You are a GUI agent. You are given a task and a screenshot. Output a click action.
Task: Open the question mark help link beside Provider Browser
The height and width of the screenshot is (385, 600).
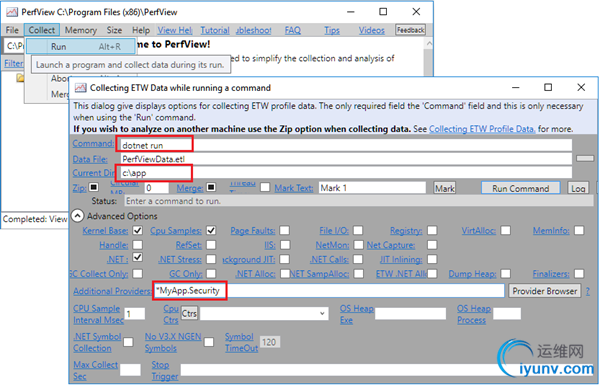pos(588,291)
